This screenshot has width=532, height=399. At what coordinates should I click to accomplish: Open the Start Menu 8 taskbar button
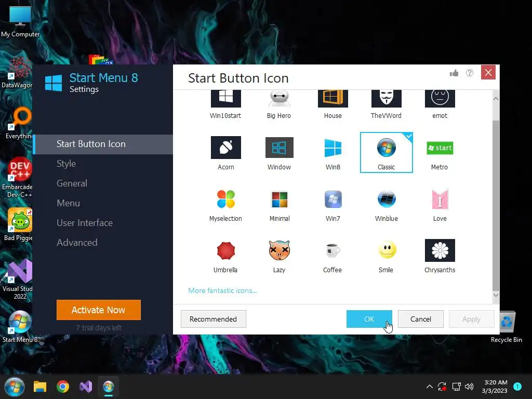[x=109, y=387]
